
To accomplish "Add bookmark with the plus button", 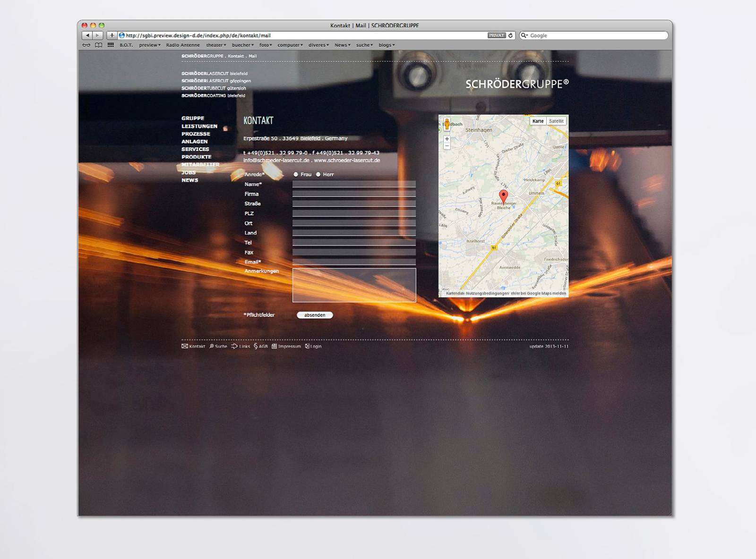I will pyautogui.click(x=112, y=35).
